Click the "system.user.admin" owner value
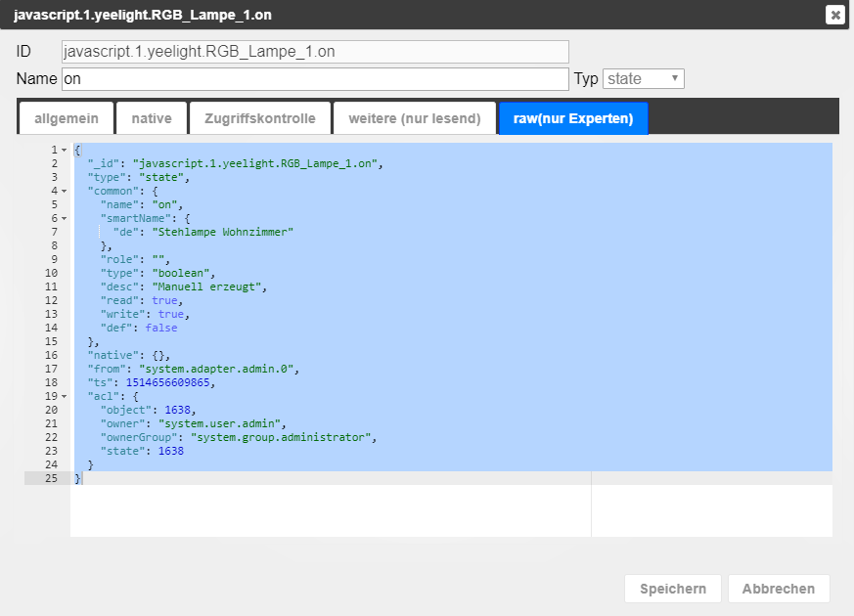This screenshot has width=854, height=616. pos(219,423)
